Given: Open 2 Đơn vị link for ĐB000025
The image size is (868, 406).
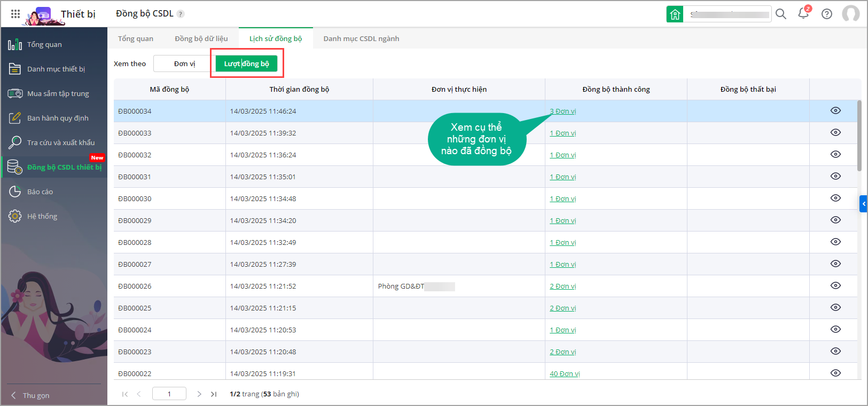Looking at the screenshot, I should pyautogui.click(x=563, y=308).
